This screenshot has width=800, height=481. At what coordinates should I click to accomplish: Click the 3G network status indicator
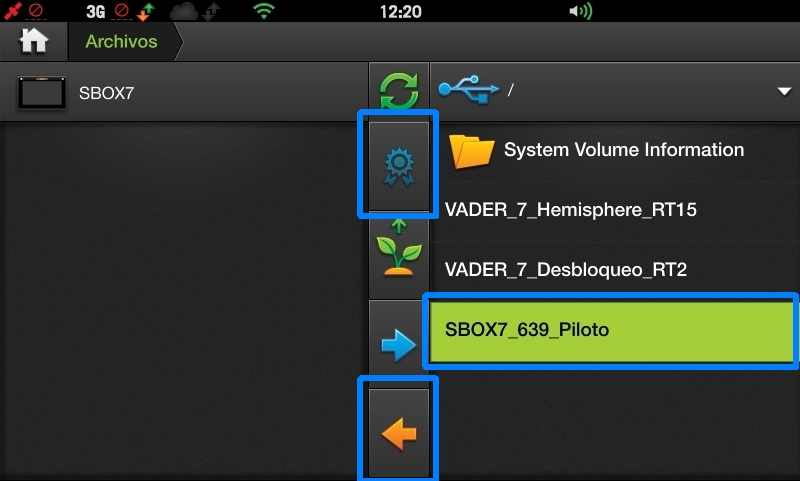[x=95, y=11]
